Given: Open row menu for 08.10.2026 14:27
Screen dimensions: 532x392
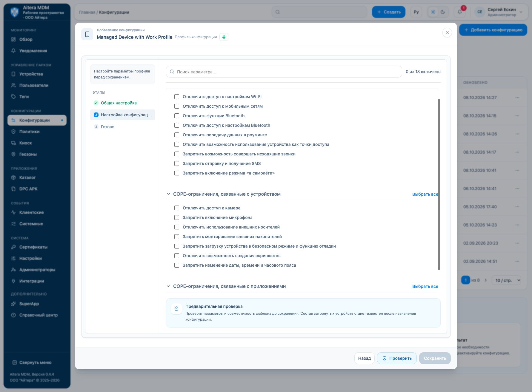Looking at the screenshot, I should [517, 98].
